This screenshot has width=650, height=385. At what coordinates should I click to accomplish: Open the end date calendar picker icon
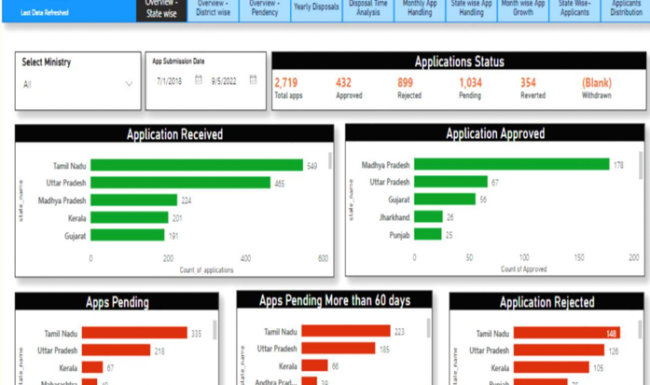point(253,80)
